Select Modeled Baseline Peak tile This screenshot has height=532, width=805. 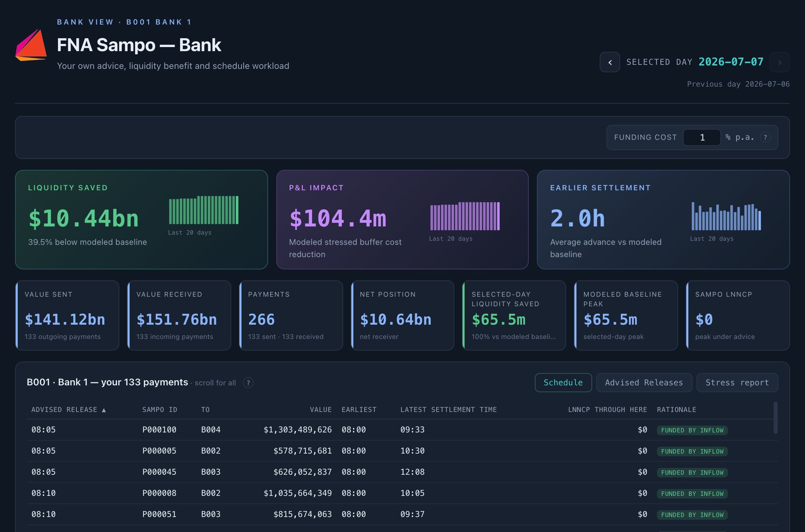pos(626,315)
